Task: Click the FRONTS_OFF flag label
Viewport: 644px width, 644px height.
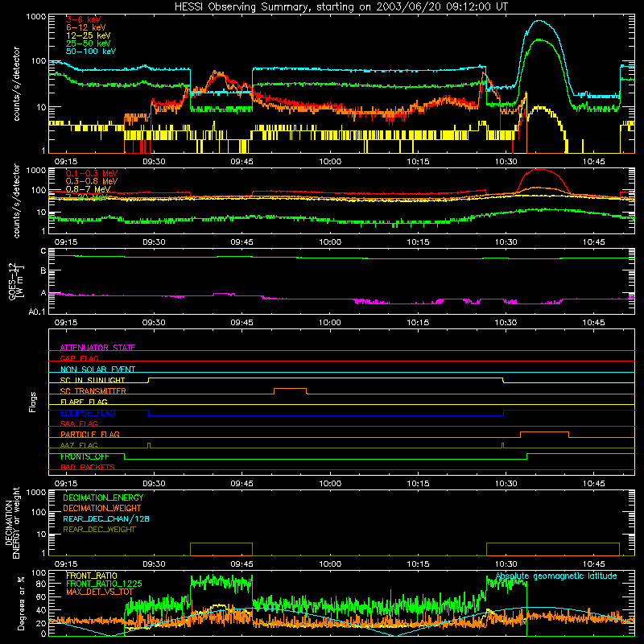Action: click(85, 456)
